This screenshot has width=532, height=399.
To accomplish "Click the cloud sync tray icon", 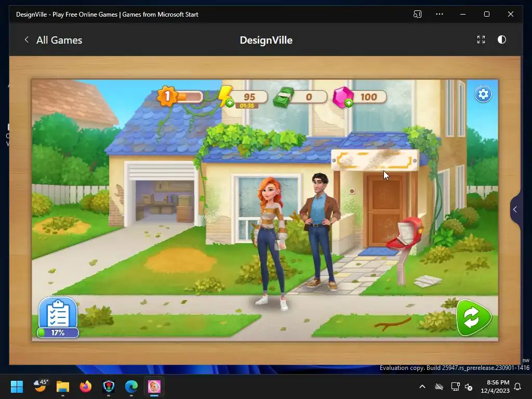I will coord(439,387).
